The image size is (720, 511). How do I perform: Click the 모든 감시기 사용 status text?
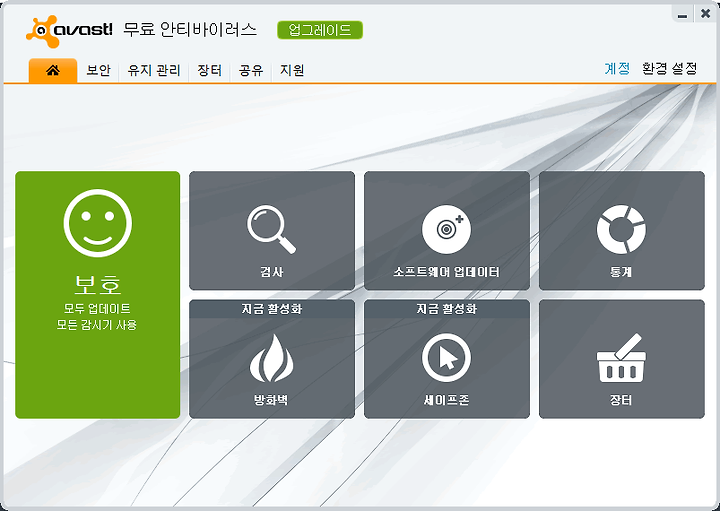click(x=97, y=325)
